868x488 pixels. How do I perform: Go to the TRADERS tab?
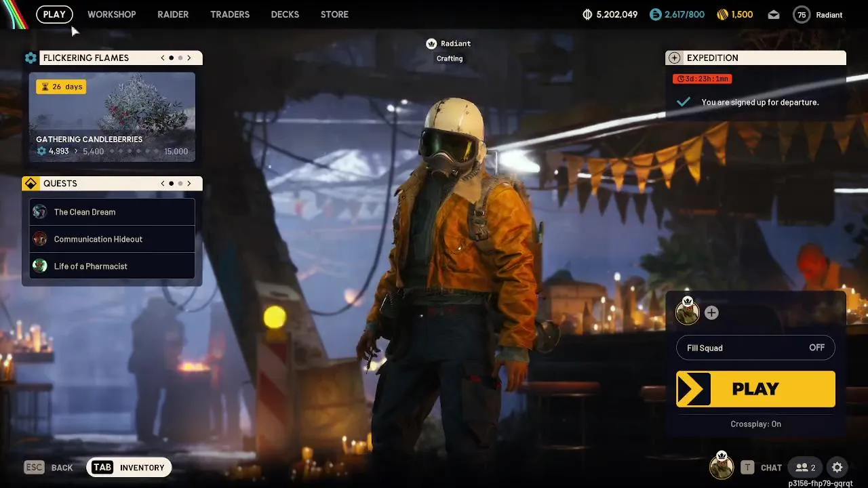(230, 14)
